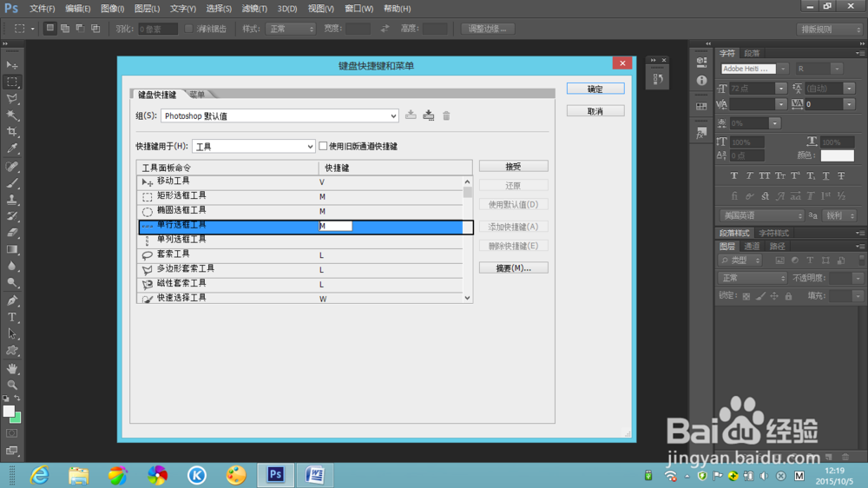The width and height of the screenshot is (868, 488).
Task: Open the layer filter type dropdown
Action: point(740,260)
